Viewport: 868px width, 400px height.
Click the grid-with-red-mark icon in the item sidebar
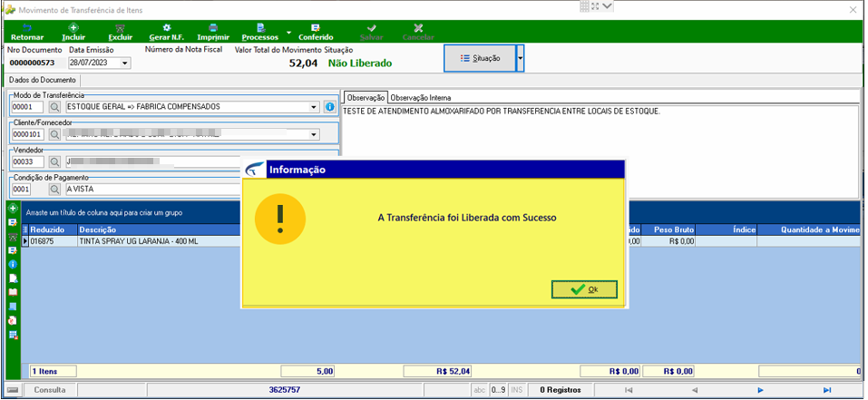point(13,335)
